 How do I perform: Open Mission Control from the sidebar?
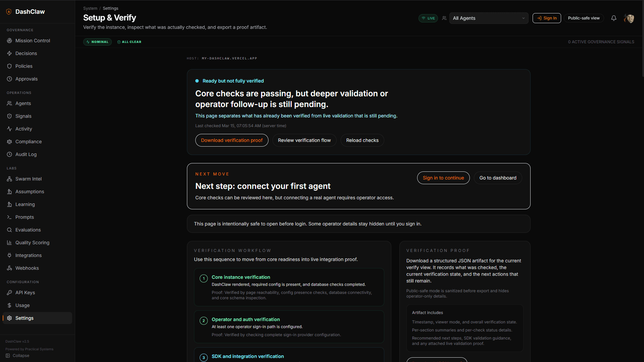(32, 40)
